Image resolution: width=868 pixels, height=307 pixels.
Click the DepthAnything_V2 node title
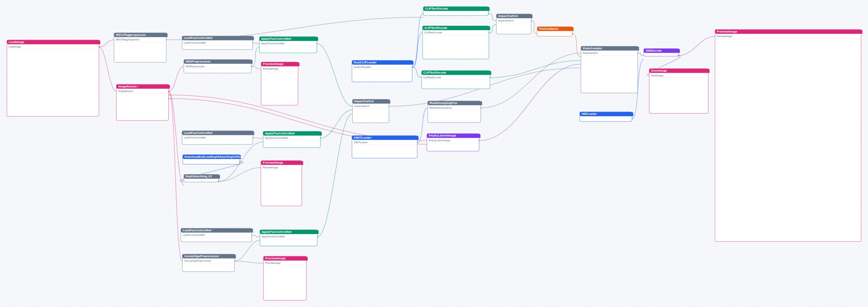202,177
